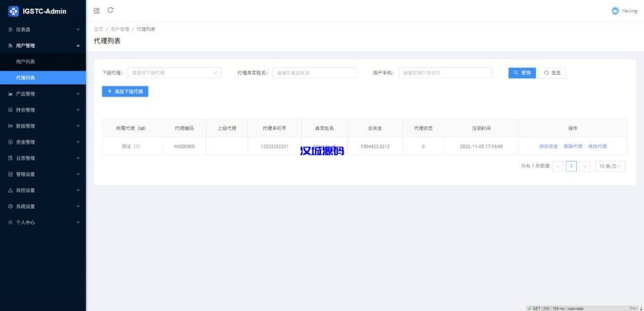The width and height of the screenshot is (644, 311).
Task: Click the 代理编码 column header
Action: tap(184, 128)
